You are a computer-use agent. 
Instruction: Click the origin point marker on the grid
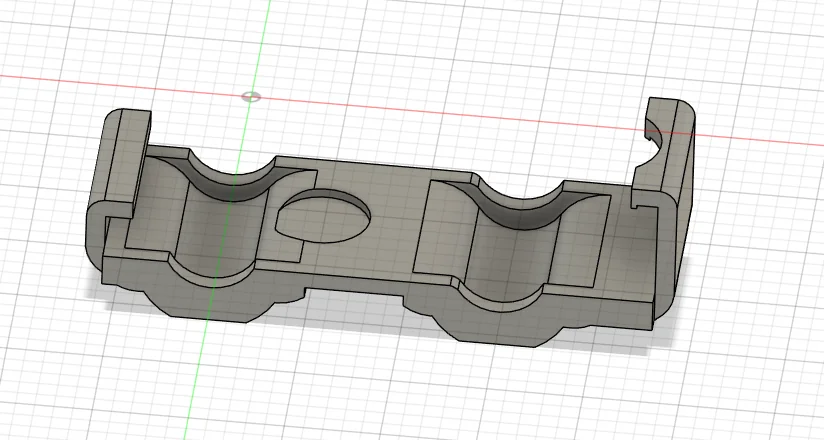click(252, 97)
